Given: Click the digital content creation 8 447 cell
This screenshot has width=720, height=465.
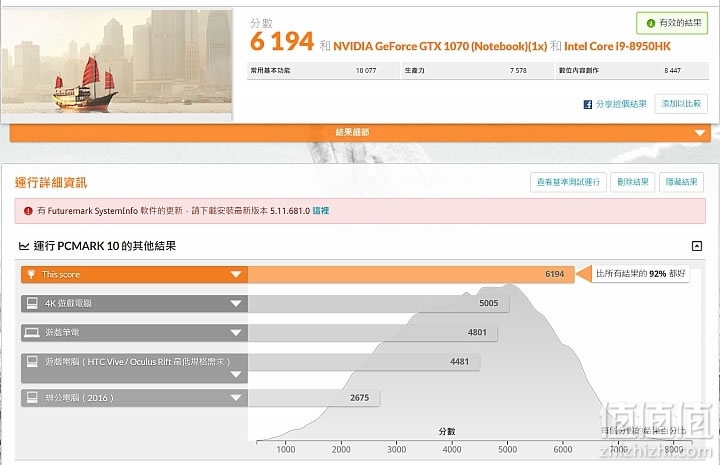Looking at the screenshot, I should [x=632, y=71].
